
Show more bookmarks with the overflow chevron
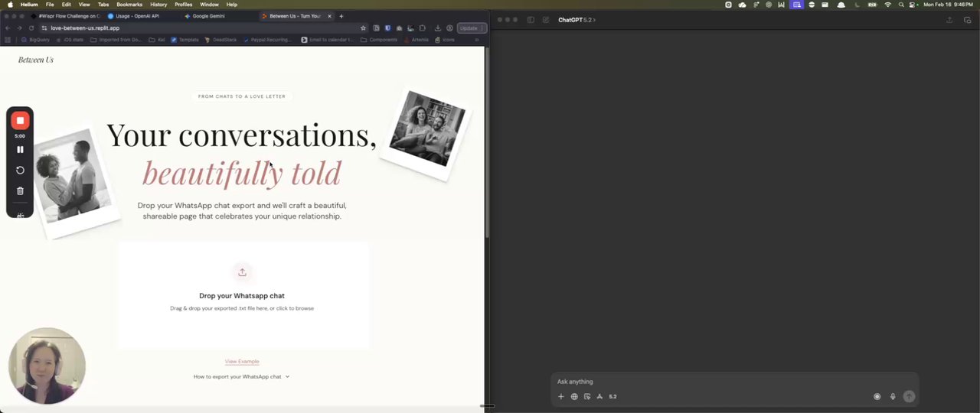coord(476,40)
